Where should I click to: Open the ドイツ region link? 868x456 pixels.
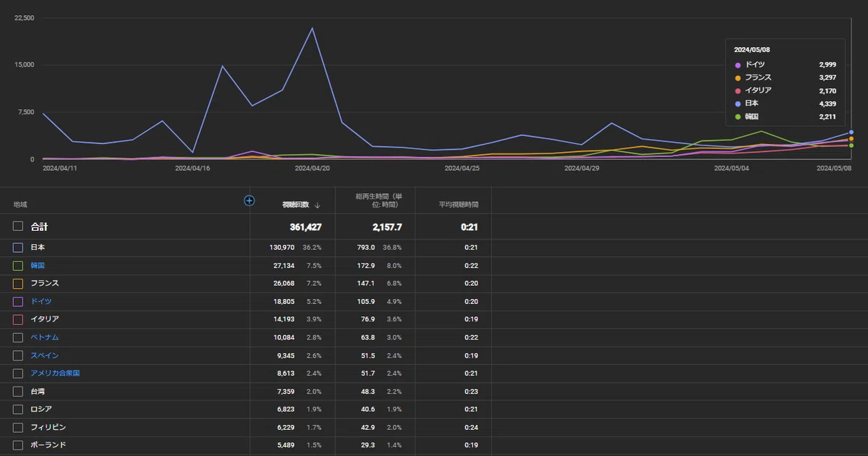click(x=41, y=301)
